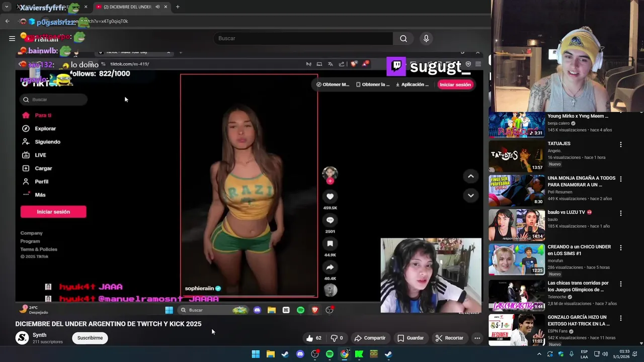Open the green Kick app taskbar icon
Viewport: 644px width, 362px height.
point(359,354)
